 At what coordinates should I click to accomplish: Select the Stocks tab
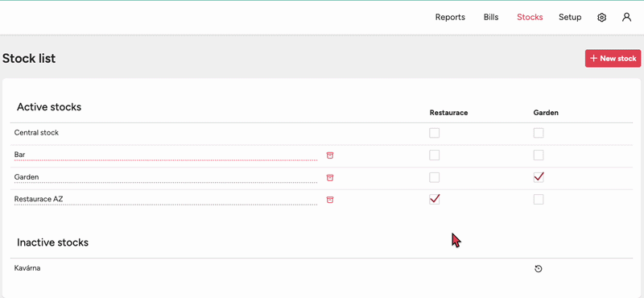(530, 17)
